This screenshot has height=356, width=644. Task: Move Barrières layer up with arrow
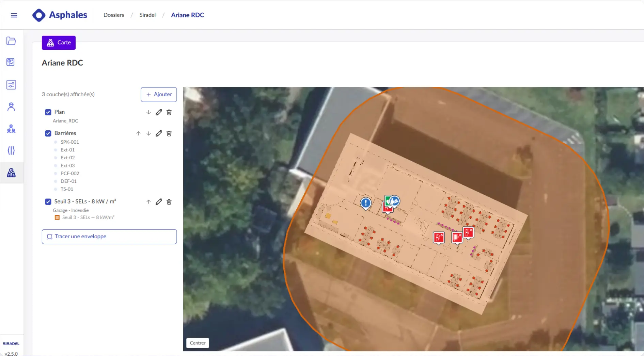click(x=138, y=133)
